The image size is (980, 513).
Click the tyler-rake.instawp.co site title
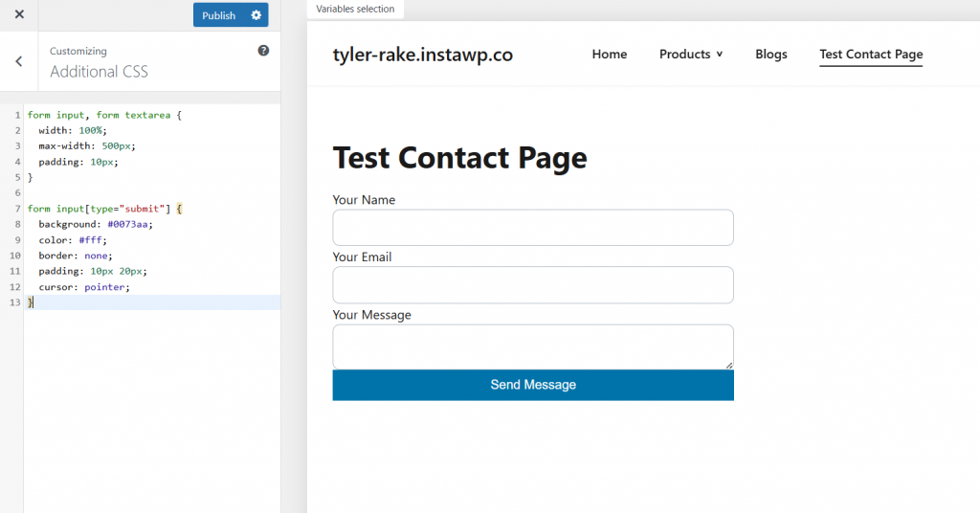(x=422, y=55)
